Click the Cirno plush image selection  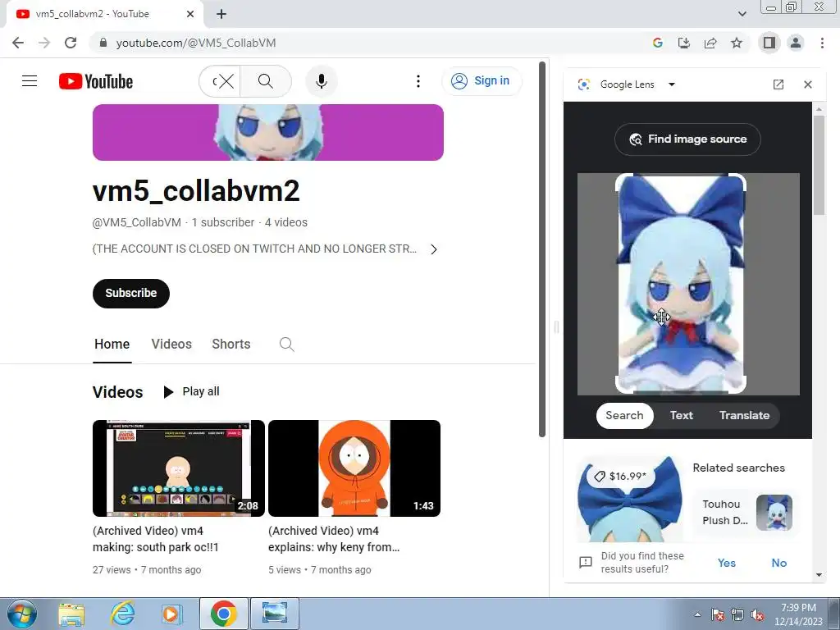(x=680, y=283)
